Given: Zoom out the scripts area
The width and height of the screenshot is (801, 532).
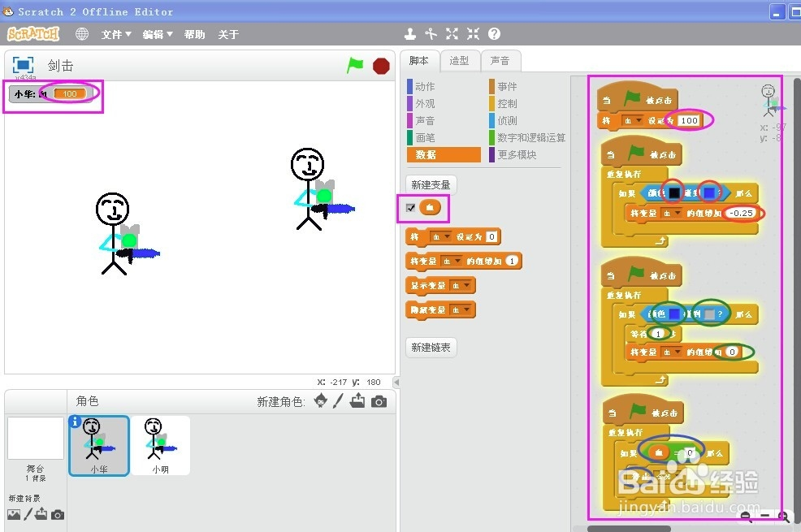Looking at the screenshot, I should [746, 517].
